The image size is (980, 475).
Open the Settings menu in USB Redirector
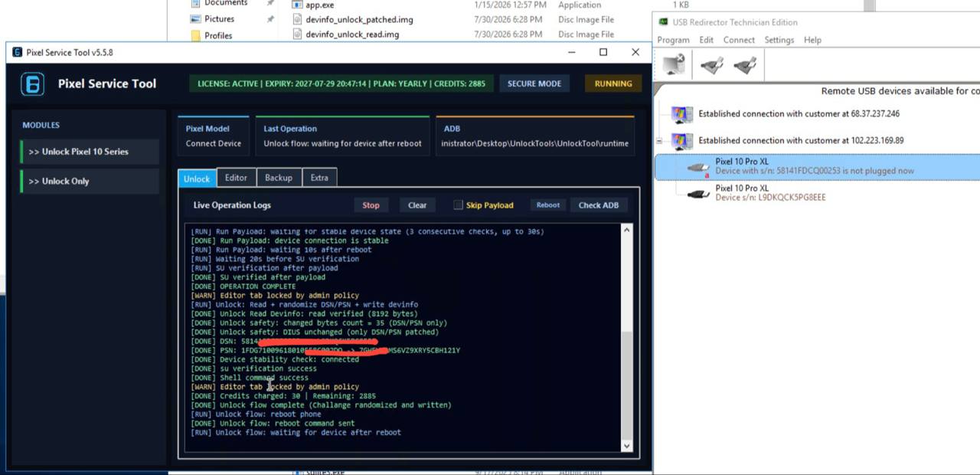click(779, 40)
